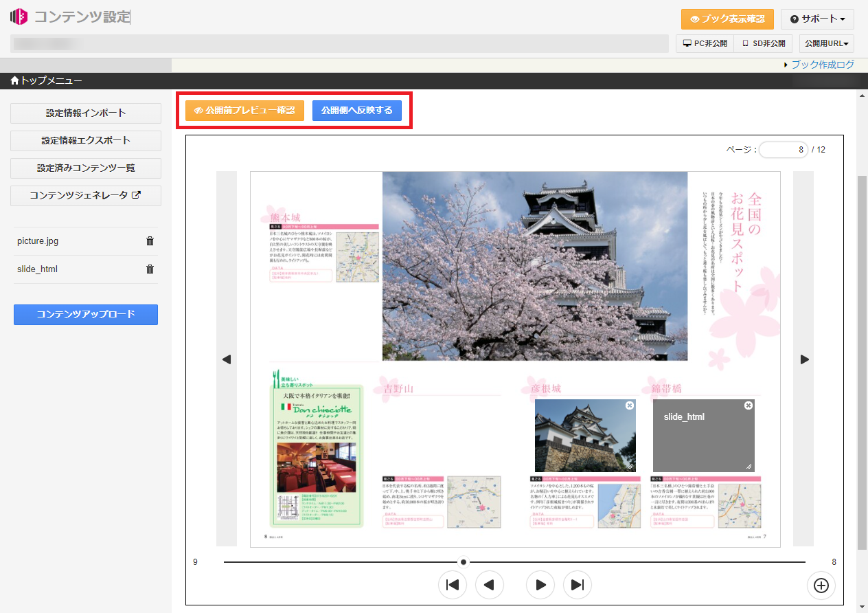Jump to last page using the skip-forward button

[x=578, y=585]
